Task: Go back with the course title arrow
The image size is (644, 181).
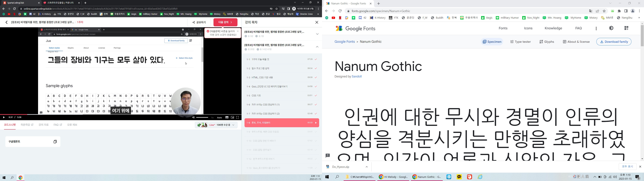Action: (7, 22)
